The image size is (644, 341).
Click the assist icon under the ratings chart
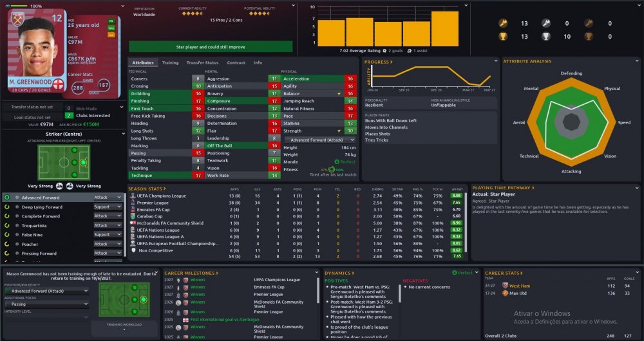409,51
